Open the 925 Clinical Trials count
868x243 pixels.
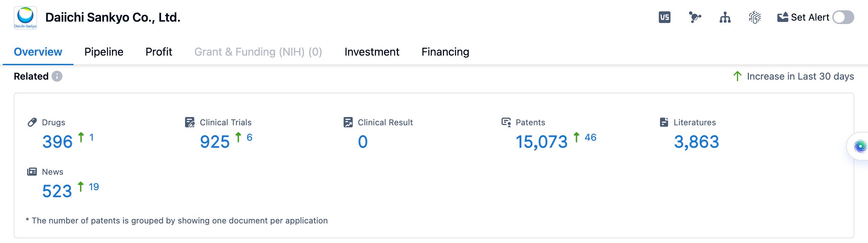(x=215, y=142)
